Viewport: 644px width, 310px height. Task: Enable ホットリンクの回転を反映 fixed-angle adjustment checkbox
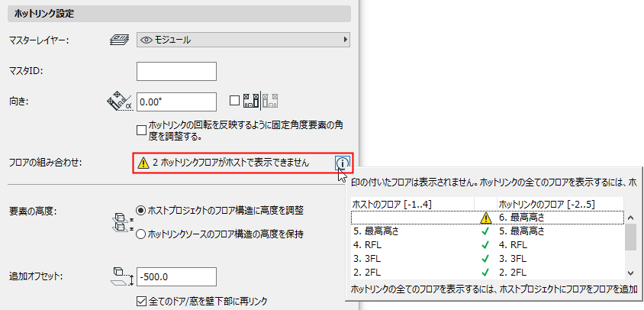coord(141,131)
